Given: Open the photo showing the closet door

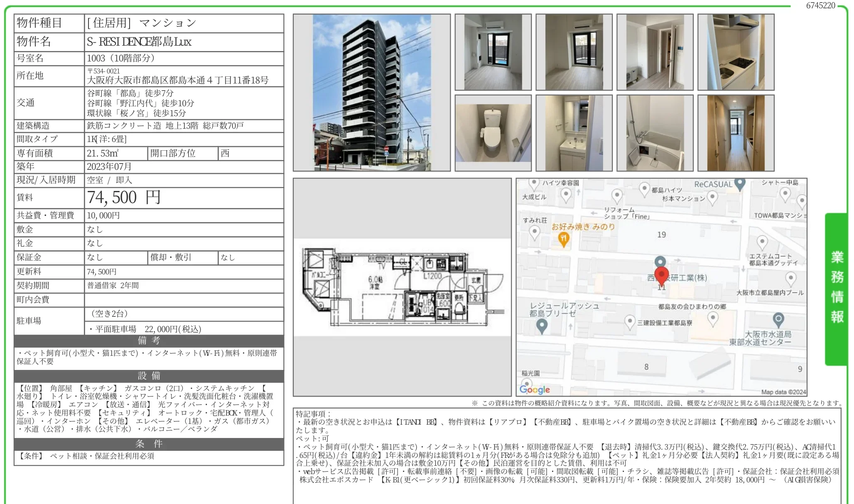Looking at the screenshot, I should pyautogui.click(x=655, y=52).
